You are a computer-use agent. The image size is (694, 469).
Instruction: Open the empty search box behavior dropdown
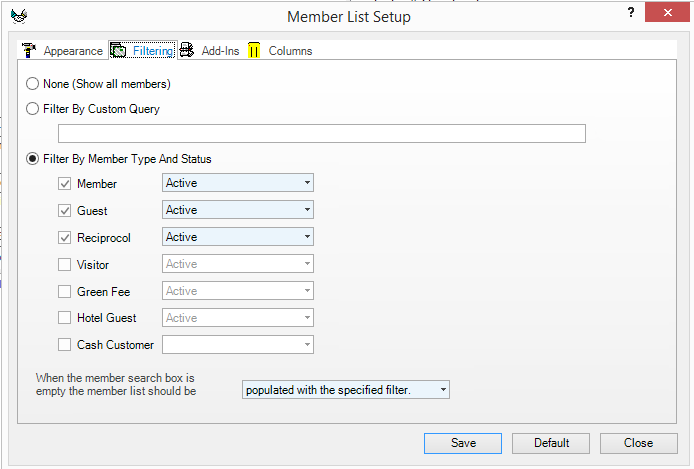tap(346, 390)
